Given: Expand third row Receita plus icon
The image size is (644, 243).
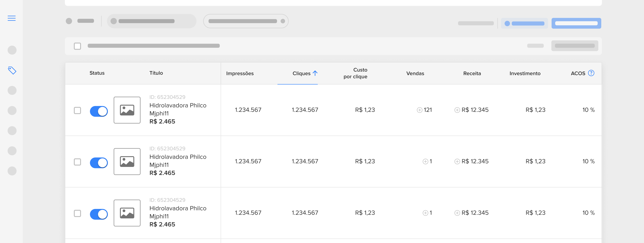Looking at the screenshot, I should pyautogui.click(x=457, y=213).
